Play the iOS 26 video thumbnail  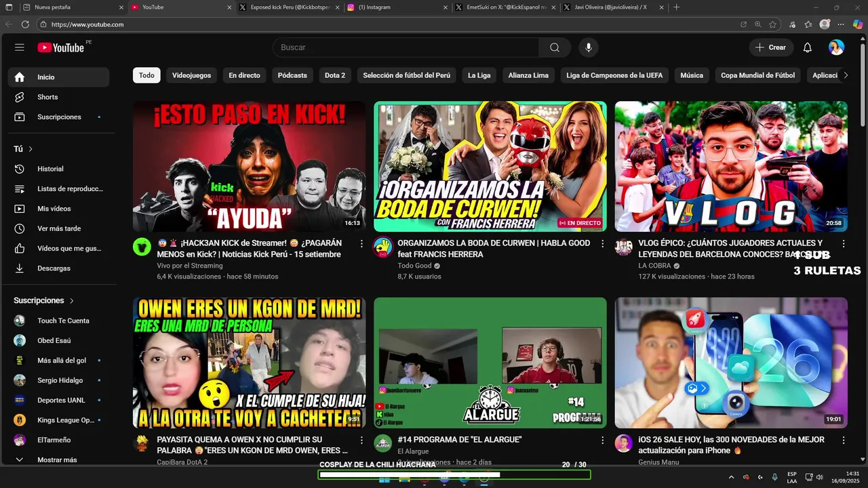[x=731, y=363]
